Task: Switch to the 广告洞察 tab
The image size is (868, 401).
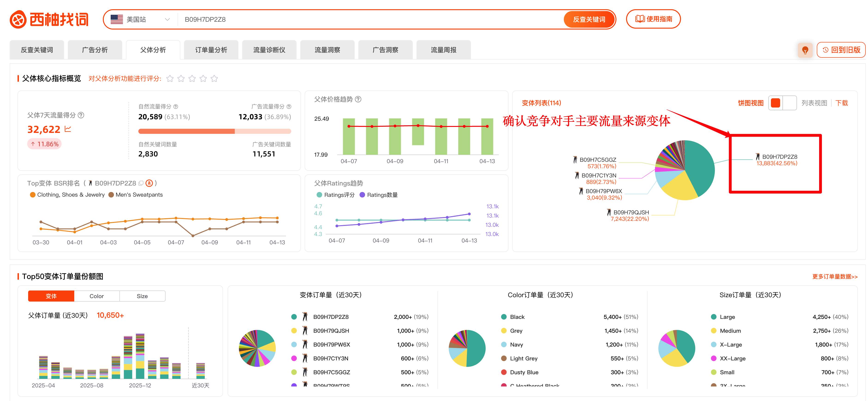Action: click(x=386, y=50)
